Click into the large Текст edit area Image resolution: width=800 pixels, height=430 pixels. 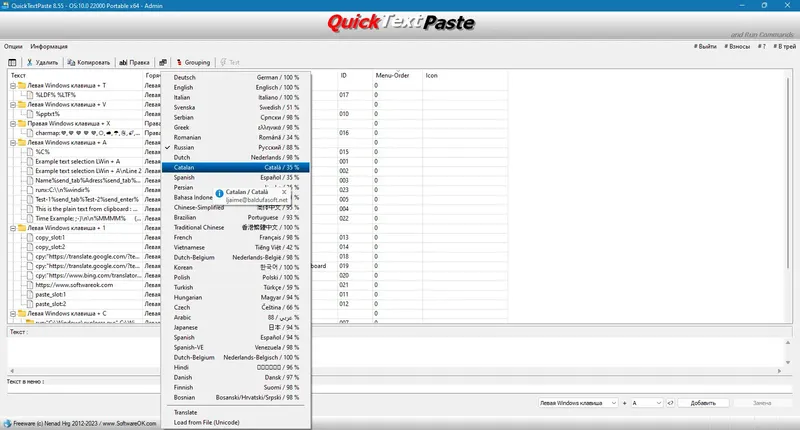[395, 352]
